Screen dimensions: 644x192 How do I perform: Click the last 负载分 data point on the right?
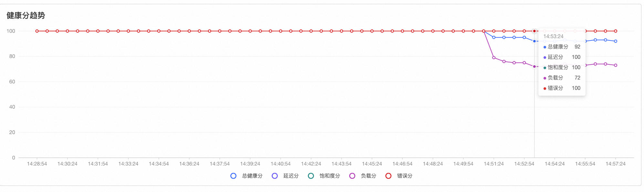click(616, 65)
